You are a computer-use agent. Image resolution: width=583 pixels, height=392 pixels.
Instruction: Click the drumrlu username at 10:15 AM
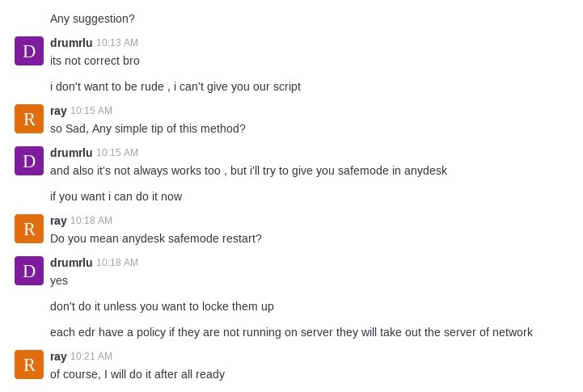71,153
